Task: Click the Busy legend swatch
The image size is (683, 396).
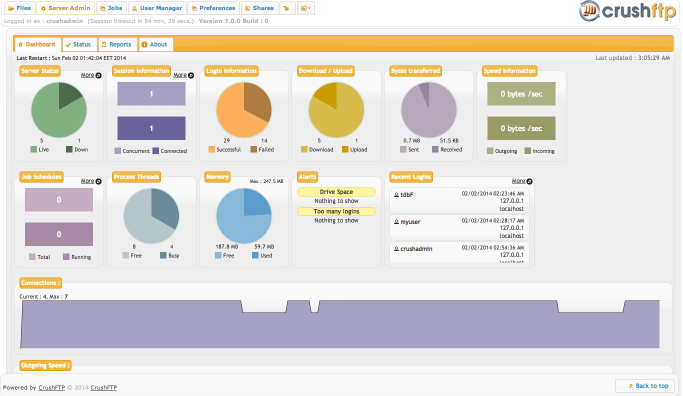Action: pyautogui.click(x=163, y=255)
